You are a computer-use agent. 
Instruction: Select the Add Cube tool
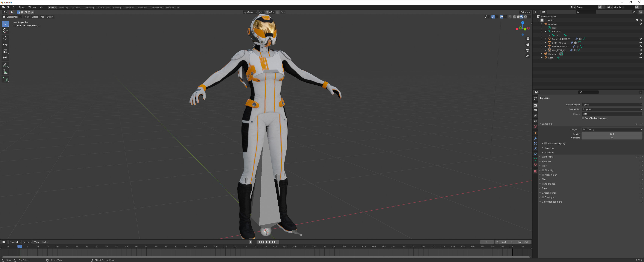pos(5,79)
